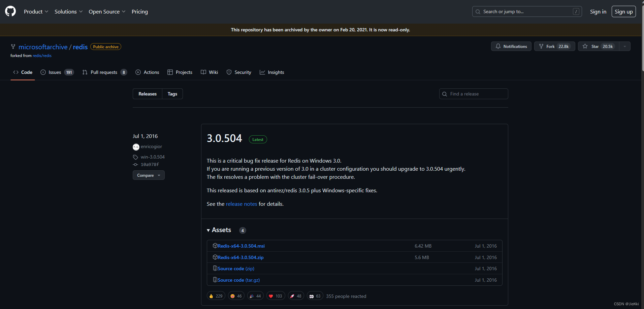Click the slash shortcut key icon
This screenshot has width=644, height=309.
(576, 11)
